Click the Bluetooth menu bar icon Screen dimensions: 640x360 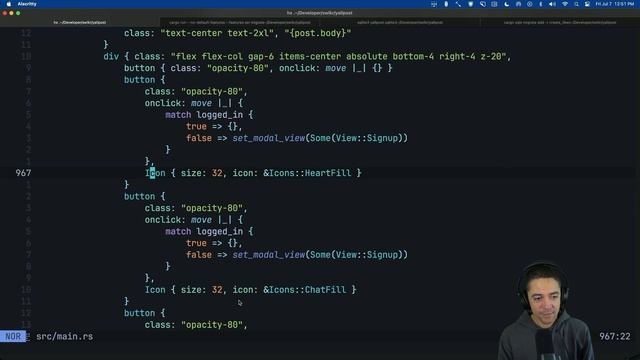point(541,4)
